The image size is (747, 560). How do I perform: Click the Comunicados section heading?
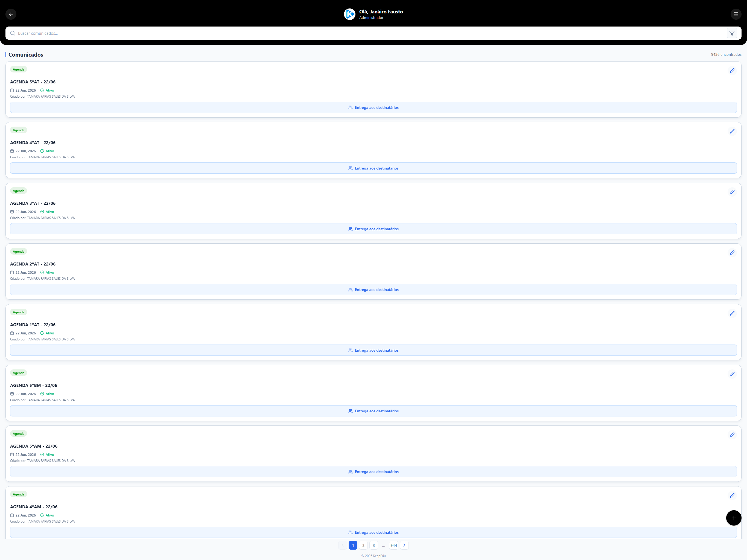(26, 55)
